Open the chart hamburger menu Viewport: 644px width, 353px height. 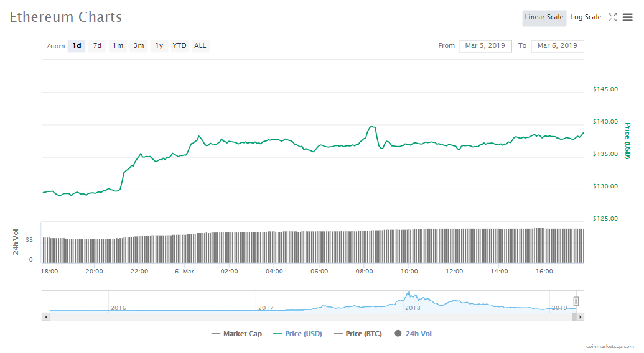[x=627, y=17]
